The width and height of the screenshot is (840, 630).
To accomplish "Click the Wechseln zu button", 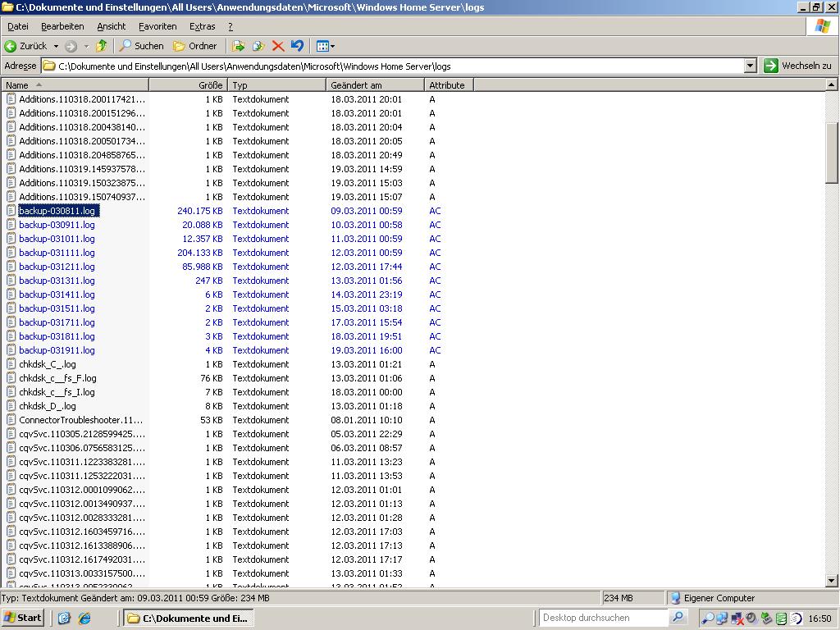I will [798, 66].
